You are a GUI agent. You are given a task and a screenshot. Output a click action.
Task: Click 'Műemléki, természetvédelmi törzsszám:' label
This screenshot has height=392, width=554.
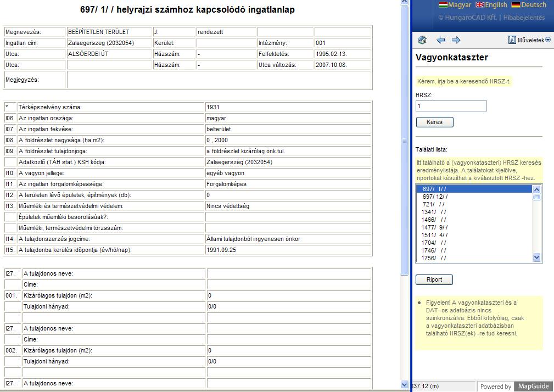(x=71, y=228)
